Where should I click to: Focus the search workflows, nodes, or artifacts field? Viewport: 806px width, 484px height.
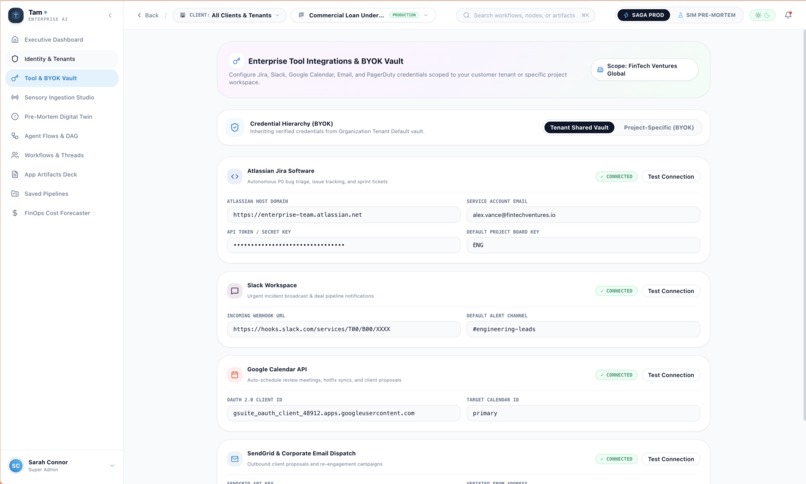pyautogui.click(x=525, y=15)
